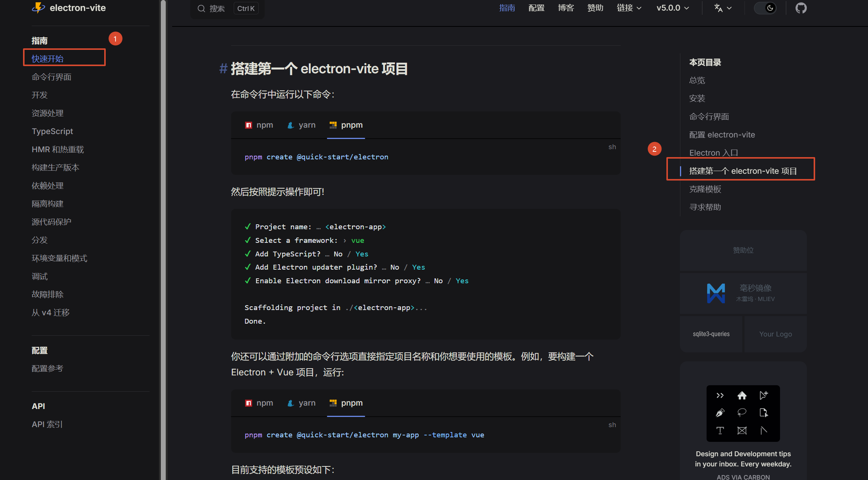Select yarn tab in second code group

(x=301, y=403)
